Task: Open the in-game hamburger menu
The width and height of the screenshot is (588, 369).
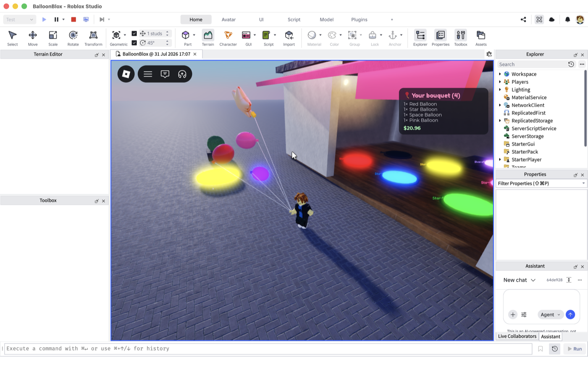Action: coord(148,74)
